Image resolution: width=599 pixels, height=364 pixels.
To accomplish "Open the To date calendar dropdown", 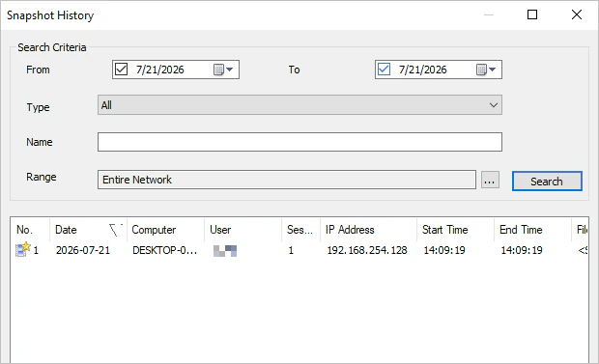I will (x=486, y=70).
